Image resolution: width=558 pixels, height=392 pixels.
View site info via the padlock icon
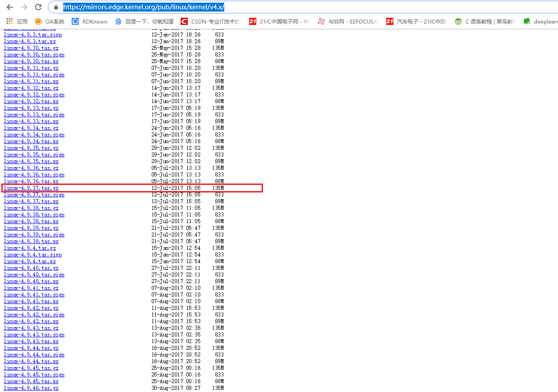click(56, 7)
